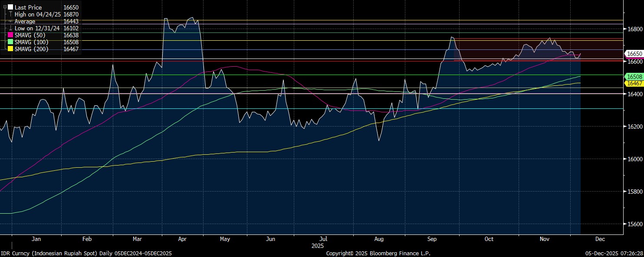Click the High marker icon in legend
644x257 pixels.
tap(10, 14)
